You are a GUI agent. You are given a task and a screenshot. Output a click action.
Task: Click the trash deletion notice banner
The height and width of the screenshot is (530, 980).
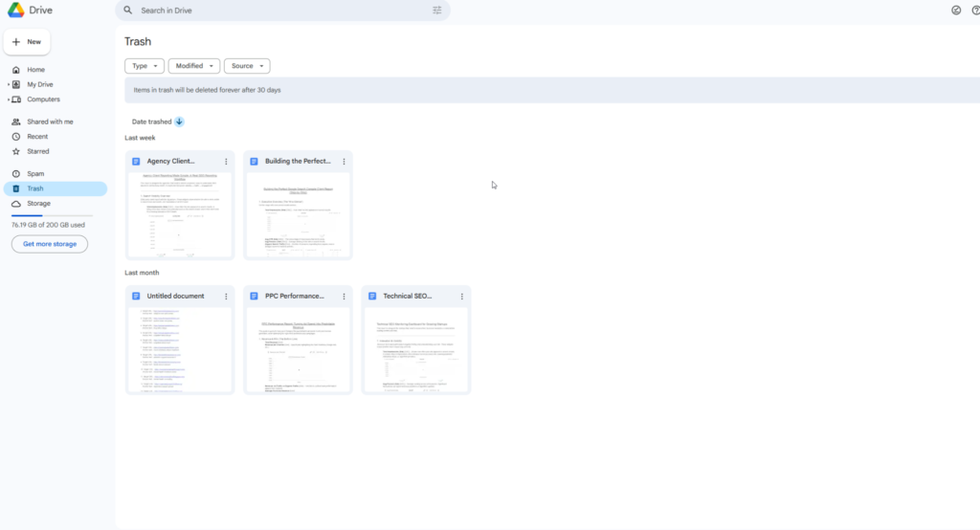[552, 90]
